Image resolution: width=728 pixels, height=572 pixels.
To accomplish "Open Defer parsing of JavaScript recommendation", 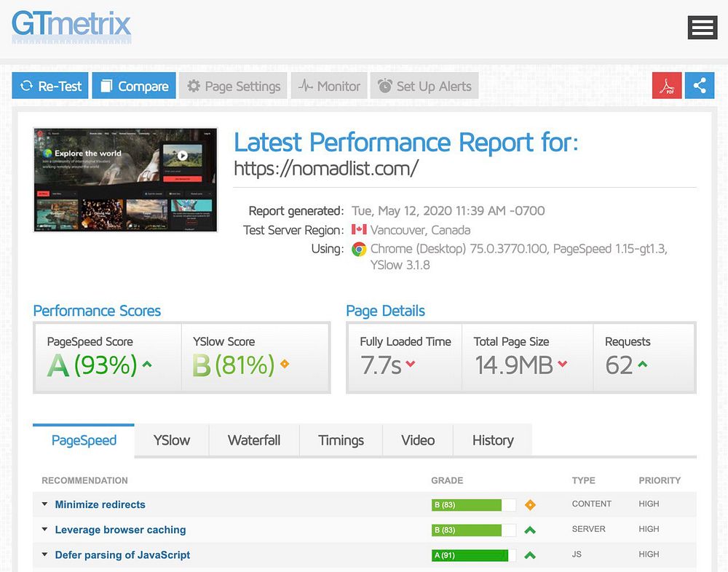I will 122,555.
